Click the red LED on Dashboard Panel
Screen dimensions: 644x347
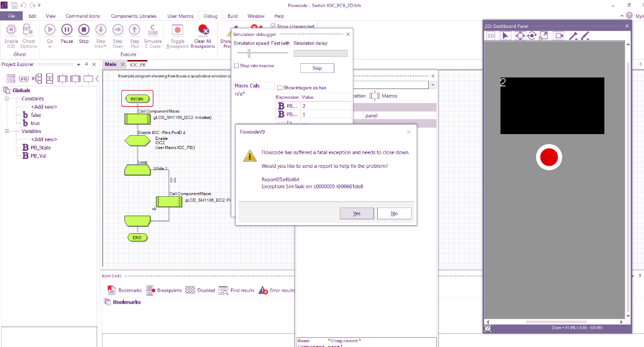tap(548, 158)
